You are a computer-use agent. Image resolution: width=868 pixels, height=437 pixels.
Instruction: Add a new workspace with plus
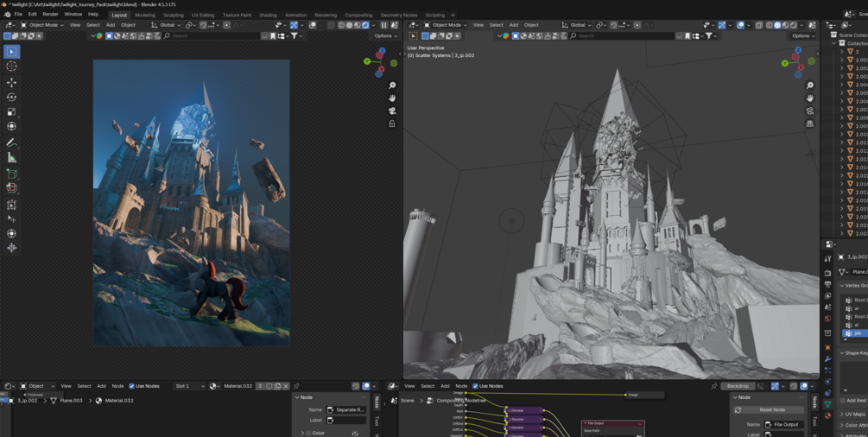[453, 15]
